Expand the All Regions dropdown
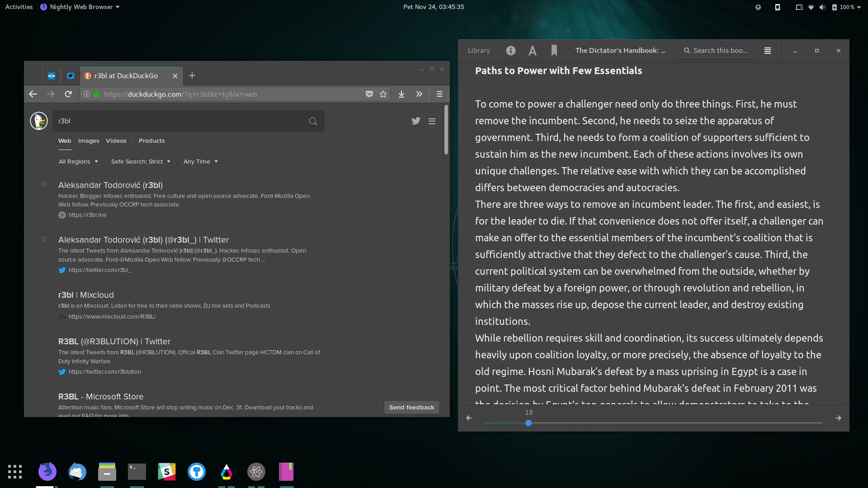This screenshot has height=488, width=868. point(78,162)
